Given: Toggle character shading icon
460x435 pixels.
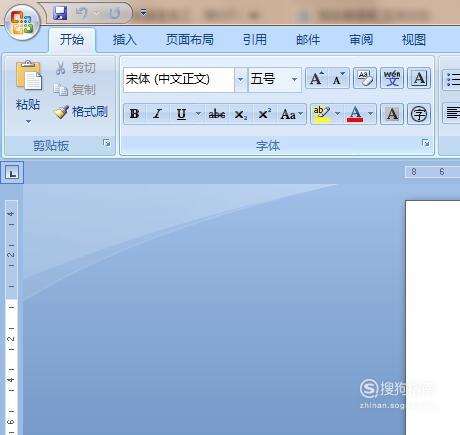Looking at the screenshot, I should pyautogui.click(x=392, y=114).
